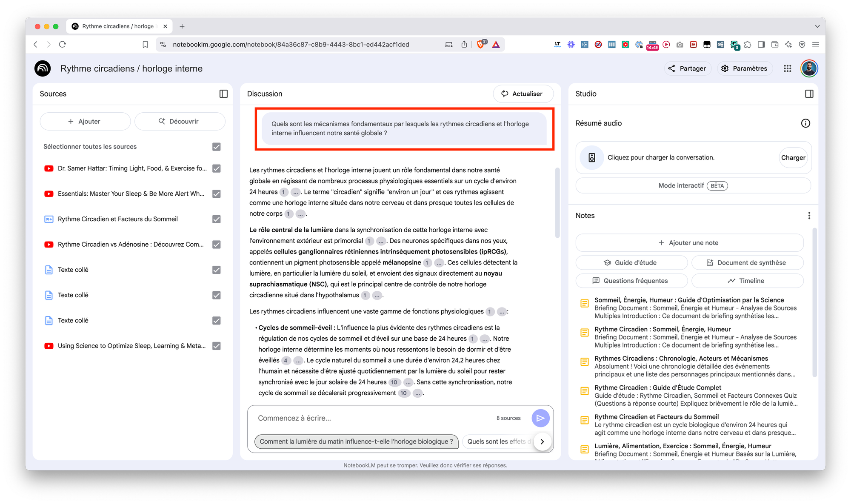The width and height of the screenshot is (851, 504).
Task: Generate a Timeline
Action: click(x=748, y=281)
